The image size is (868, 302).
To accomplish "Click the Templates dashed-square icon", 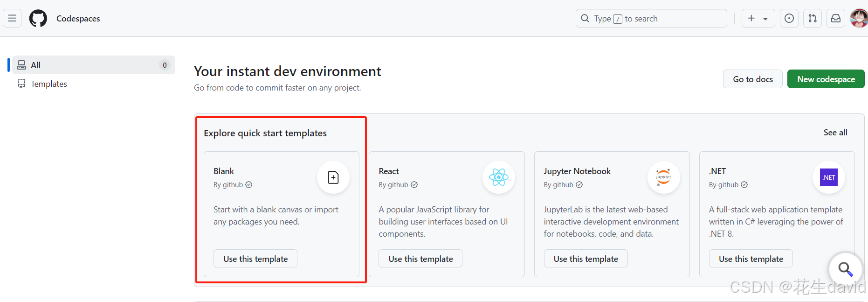I will point(21,84).
